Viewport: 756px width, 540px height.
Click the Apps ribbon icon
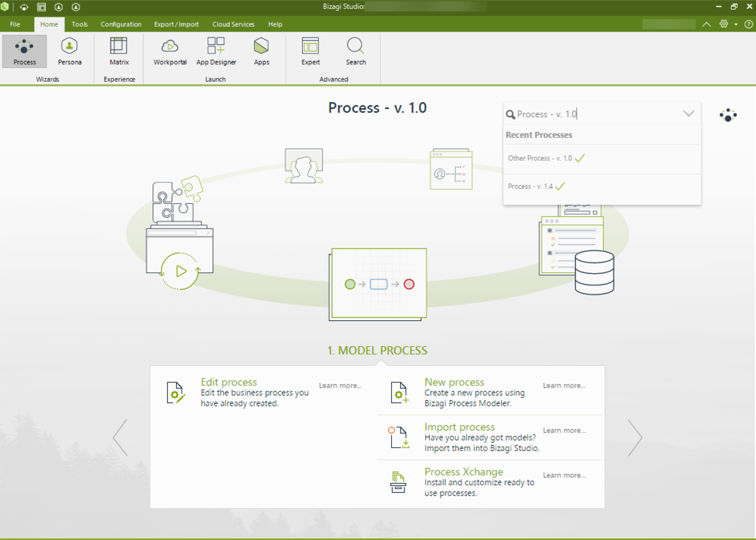pos(262,51)
